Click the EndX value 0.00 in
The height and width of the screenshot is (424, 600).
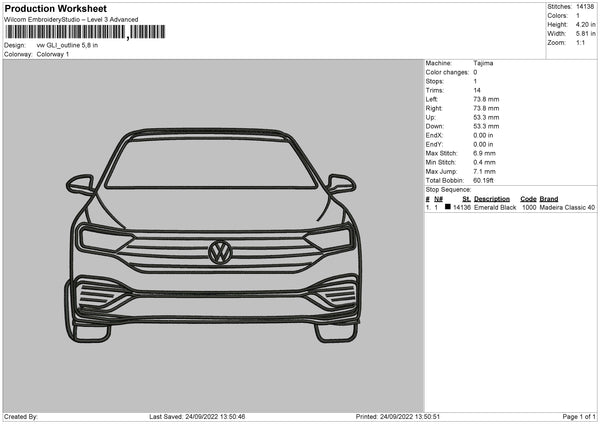pos(483,135)
